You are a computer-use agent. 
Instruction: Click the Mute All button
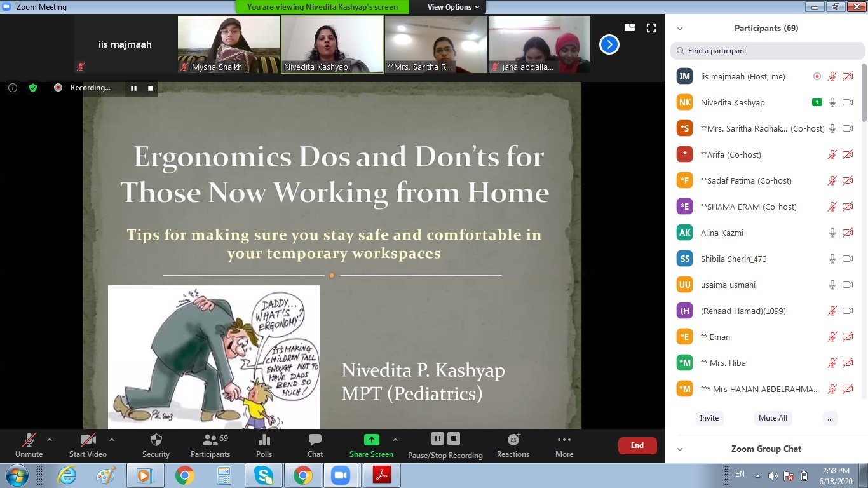pos(773,418)
